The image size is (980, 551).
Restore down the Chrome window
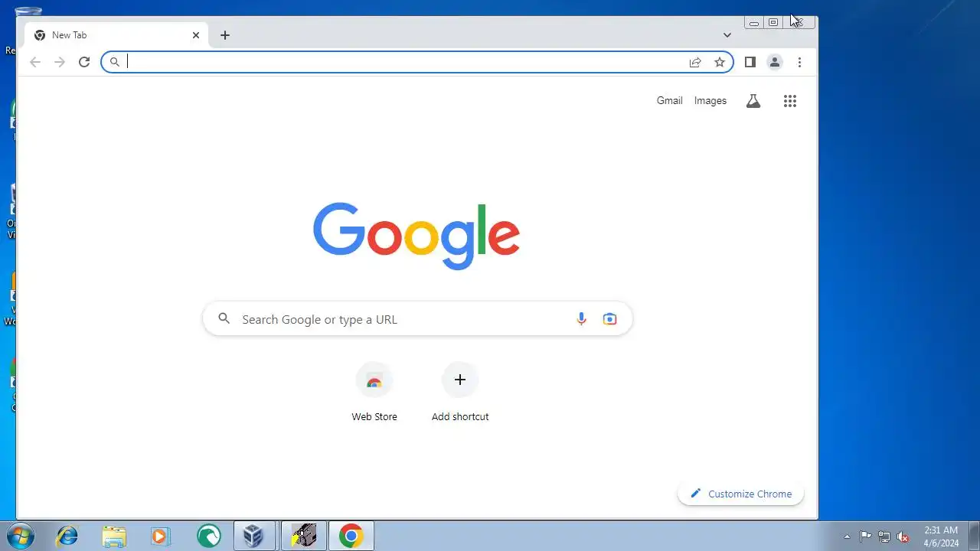(773, 23)
